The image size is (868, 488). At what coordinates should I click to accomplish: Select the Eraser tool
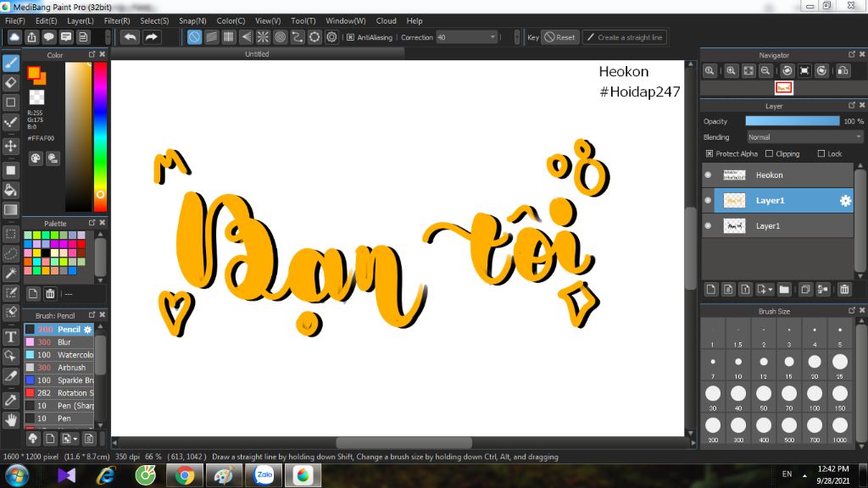[10, 82]
